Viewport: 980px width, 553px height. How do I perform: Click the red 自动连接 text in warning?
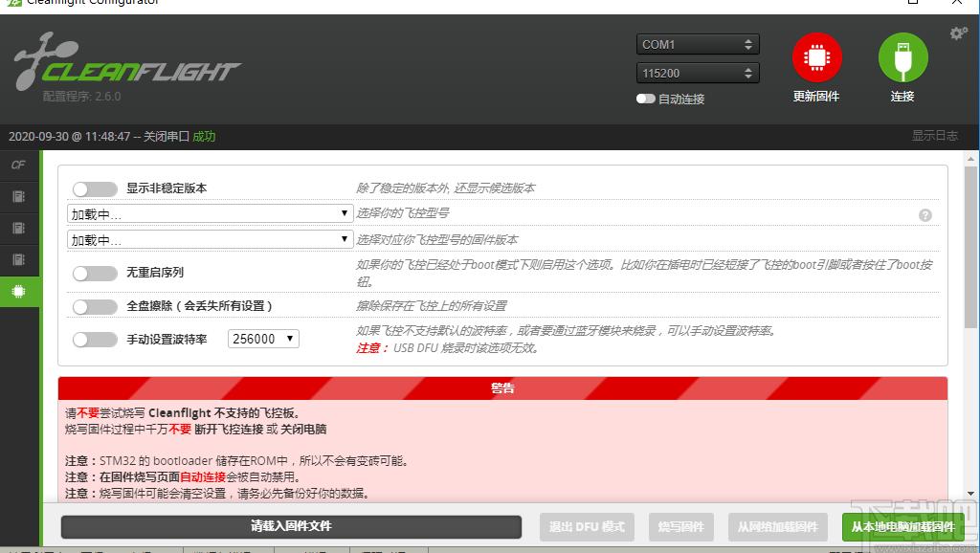pos(203,476)
